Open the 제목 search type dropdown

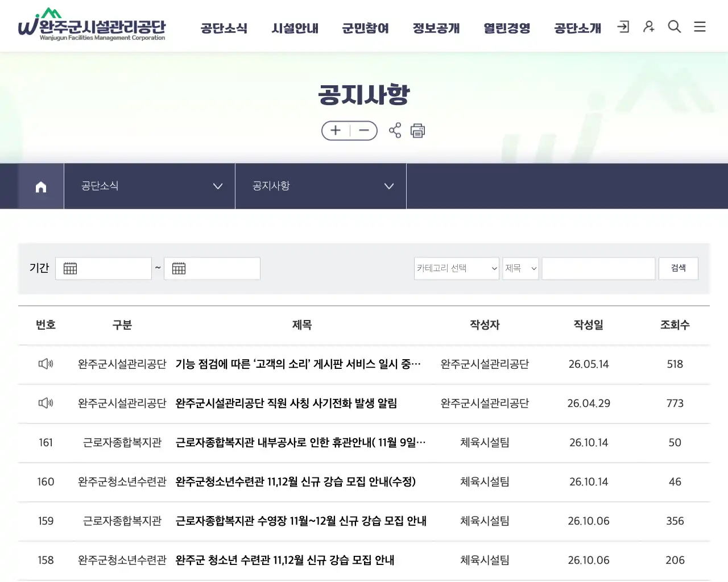point(520,268)
